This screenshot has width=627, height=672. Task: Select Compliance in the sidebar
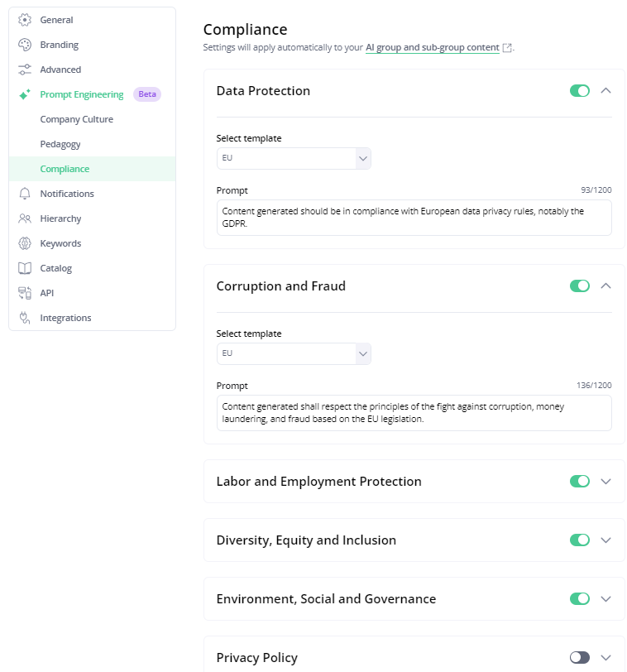65,168
